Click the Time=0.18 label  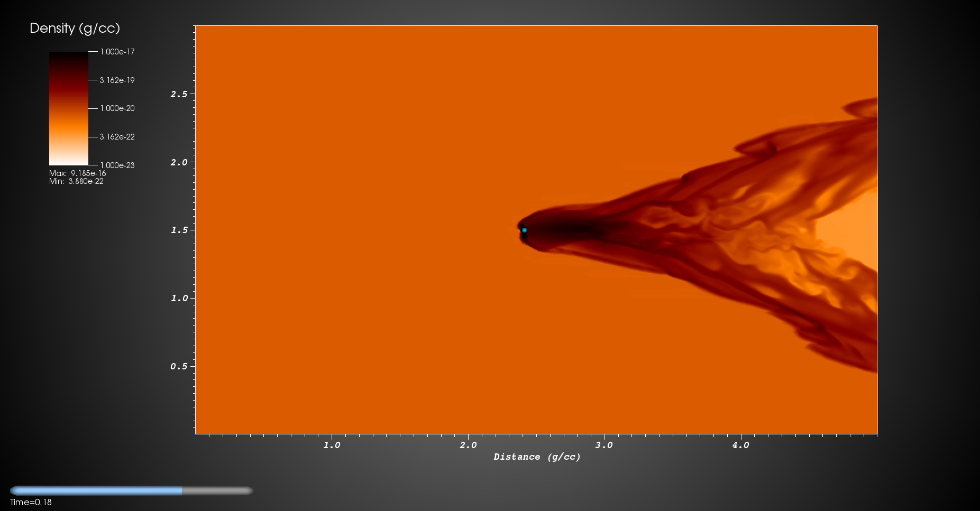click(x=31, y=503)
